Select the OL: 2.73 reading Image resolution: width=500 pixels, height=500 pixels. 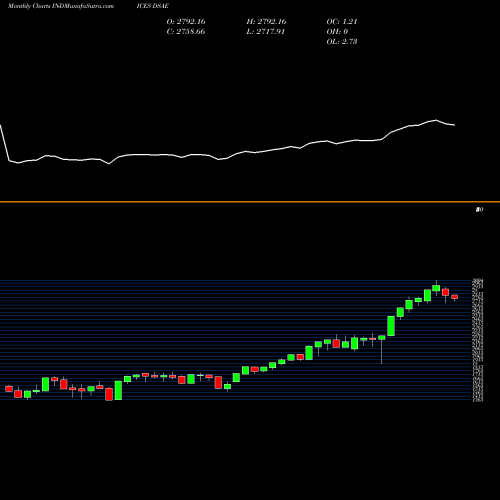[342, 41]
